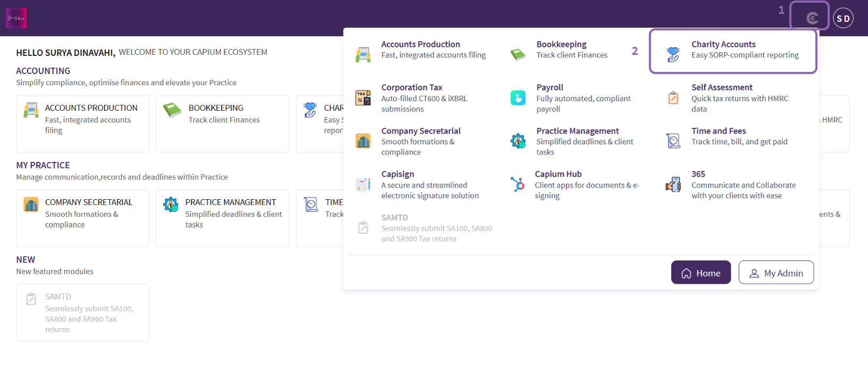The width and height of the screenshot is (868, 368).
Task: Click SAMTD title in module menu
Action: pyautogui.click(x=395, y=218)
